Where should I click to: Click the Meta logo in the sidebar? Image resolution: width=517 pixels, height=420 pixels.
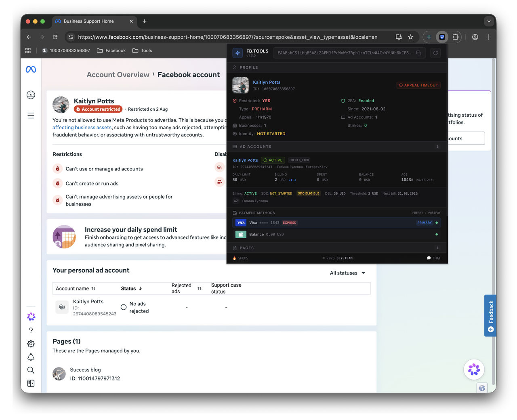coord(31,69)
